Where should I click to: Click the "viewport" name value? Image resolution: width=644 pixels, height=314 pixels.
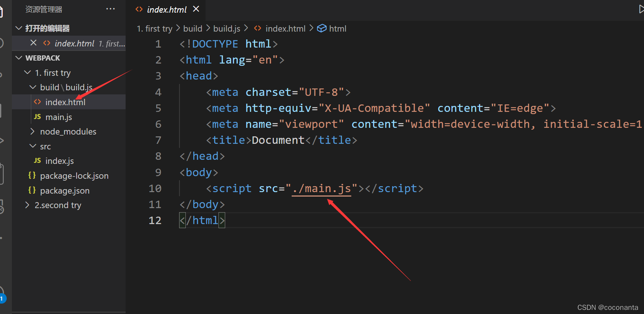coord(311,124)
